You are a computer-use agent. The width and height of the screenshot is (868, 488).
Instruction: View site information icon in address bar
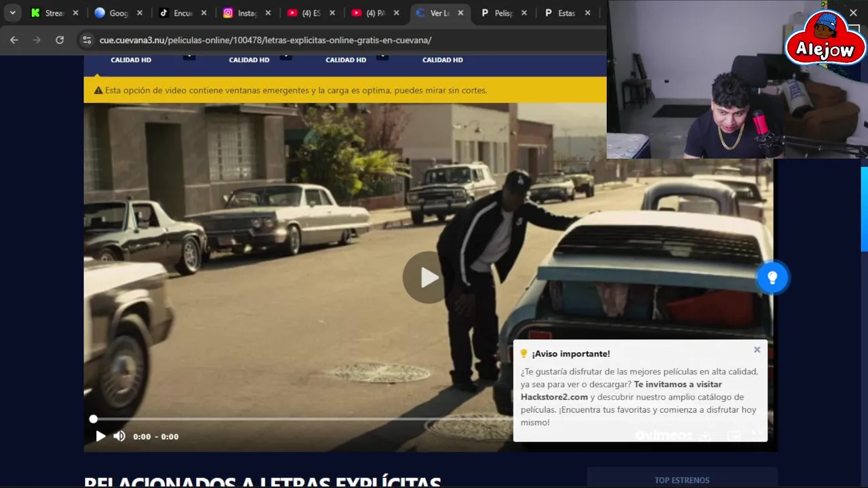[87, 40]
